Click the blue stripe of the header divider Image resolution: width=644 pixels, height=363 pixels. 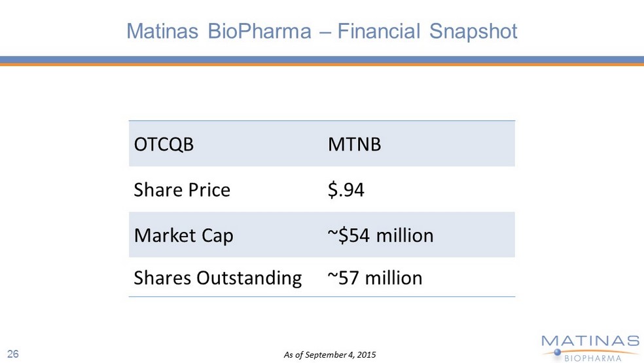pos(322,60)
